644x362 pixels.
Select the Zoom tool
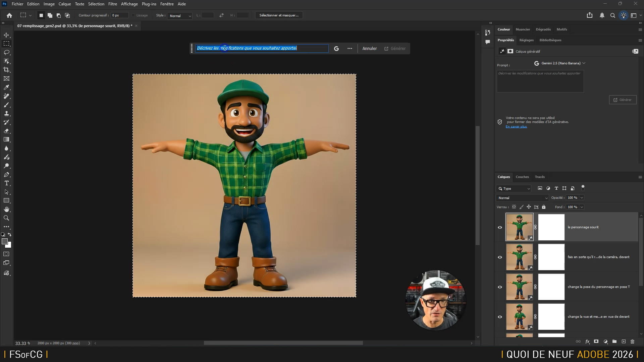[6, 218]
